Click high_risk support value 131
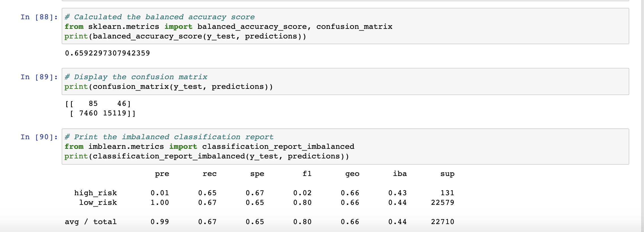Image resolution: width=644 pixels, height=232 pixels. pos(447,193)
